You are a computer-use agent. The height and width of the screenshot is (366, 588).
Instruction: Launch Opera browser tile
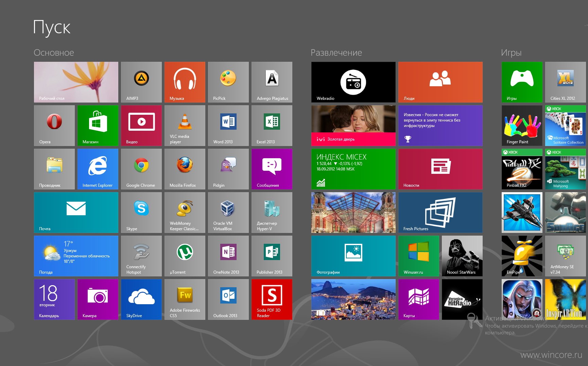[x=54, y=126]
